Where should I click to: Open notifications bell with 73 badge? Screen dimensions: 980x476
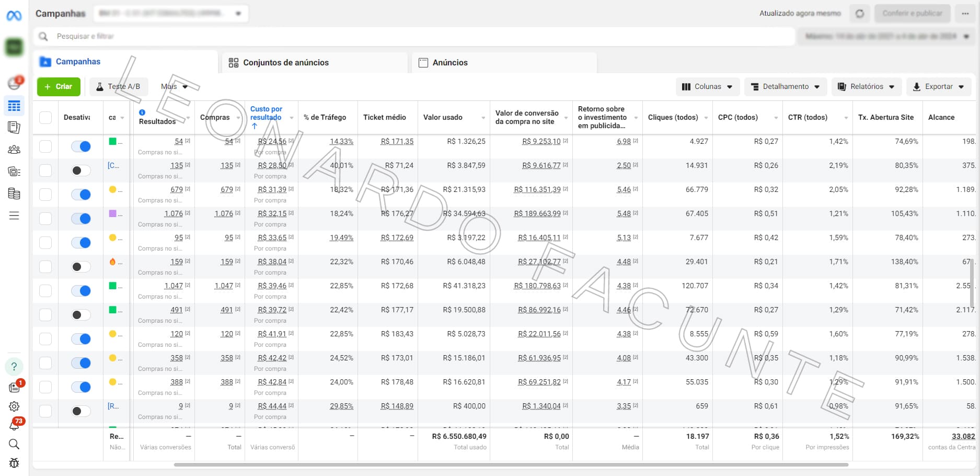click(x=15, y=425)
